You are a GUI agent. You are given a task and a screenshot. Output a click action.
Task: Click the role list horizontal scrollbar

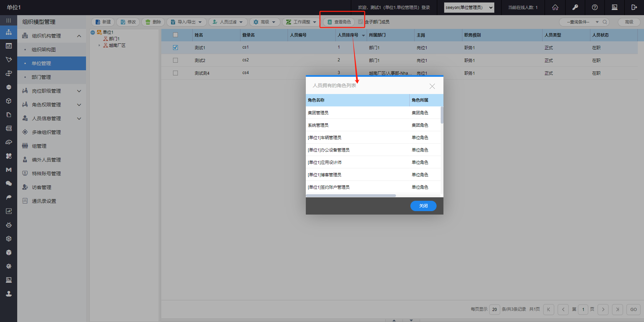pos(351,196)
